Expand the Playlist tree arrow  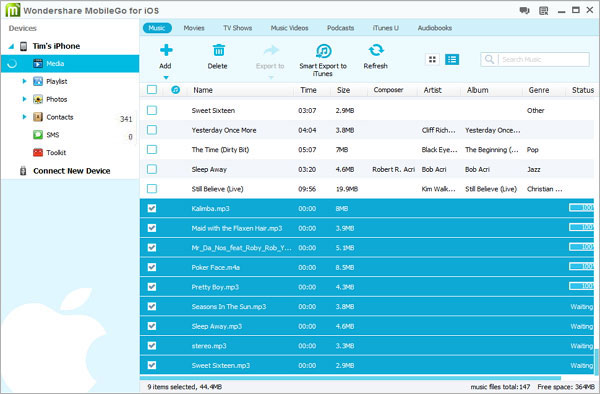click(x=24, y=81)
